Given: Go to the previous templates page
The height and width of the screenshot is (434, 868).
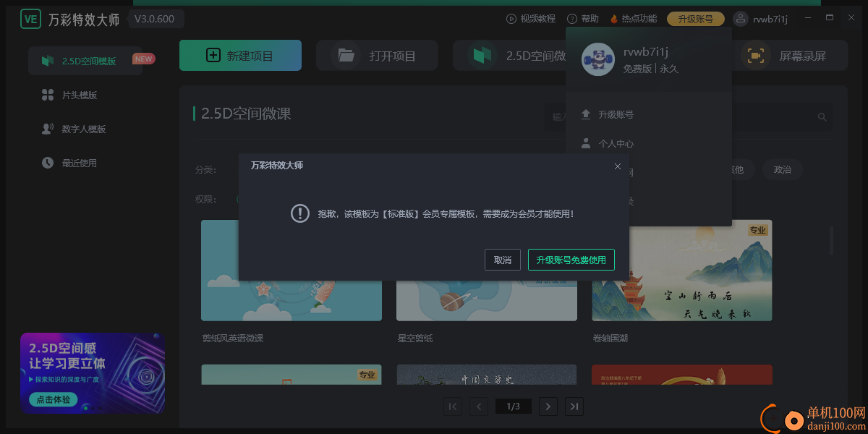Looking at the screenshot, I should (478, 407).
